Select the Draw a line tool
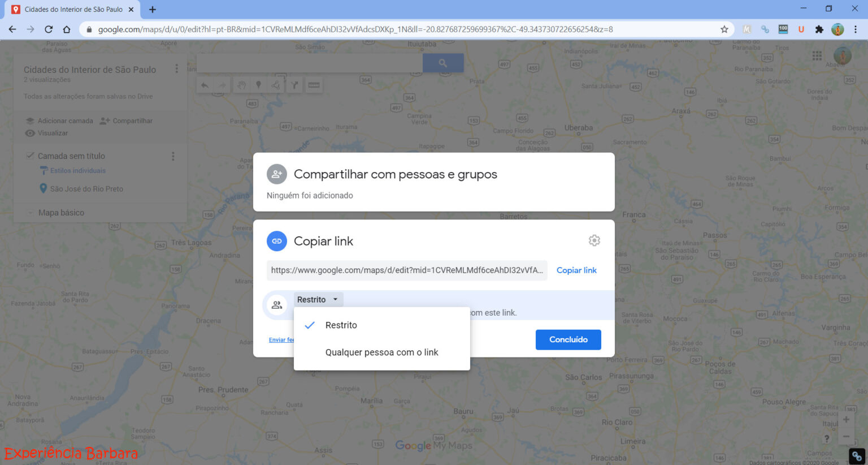Screen dimensions: 868x465 [x=275, y=85]
